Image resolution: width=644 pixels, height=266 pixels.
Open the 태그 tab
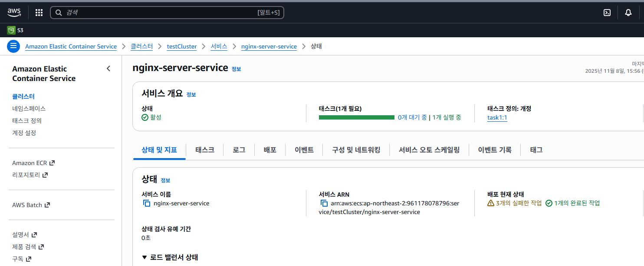[536, 150]
